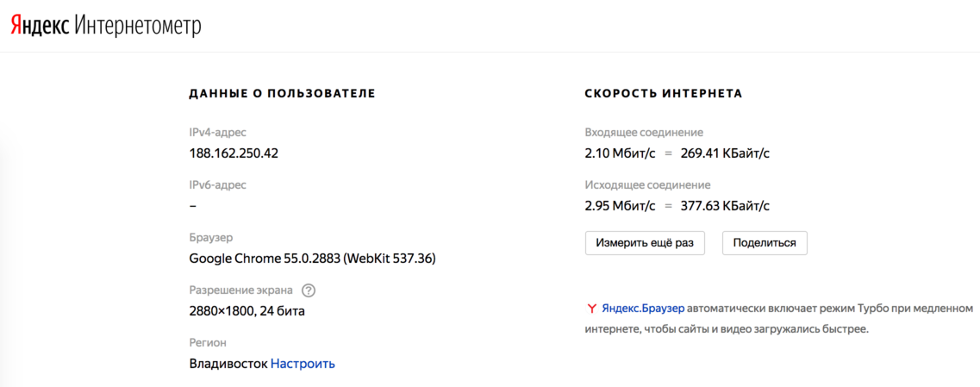
Task: Click outgoing speed 2.95 Мбит/с value
Action: (620, 206)
